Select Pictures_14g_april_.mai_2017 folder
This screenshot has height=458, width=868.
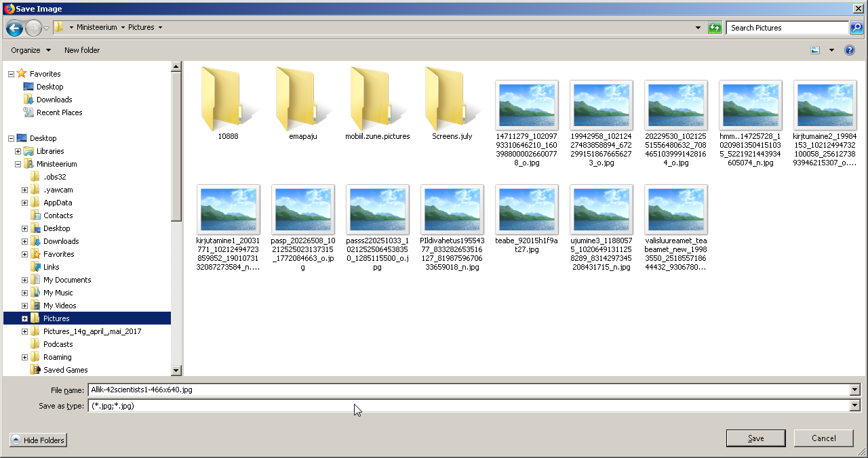92,331
